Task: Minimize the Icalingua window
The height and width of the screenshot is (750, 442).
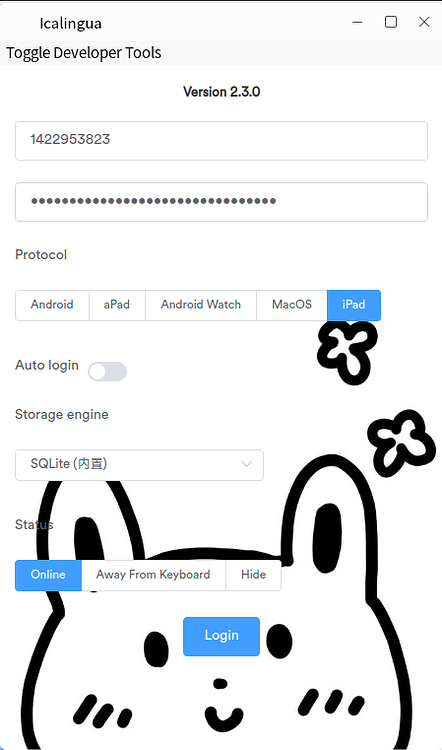Action: [x=357, y=22]
